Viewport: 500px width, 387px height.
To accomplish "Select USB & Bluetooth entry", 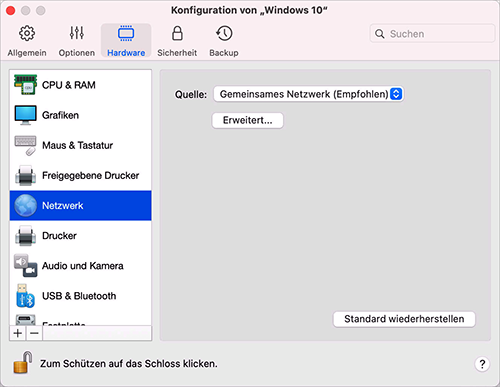I will [x=81, y=296].
